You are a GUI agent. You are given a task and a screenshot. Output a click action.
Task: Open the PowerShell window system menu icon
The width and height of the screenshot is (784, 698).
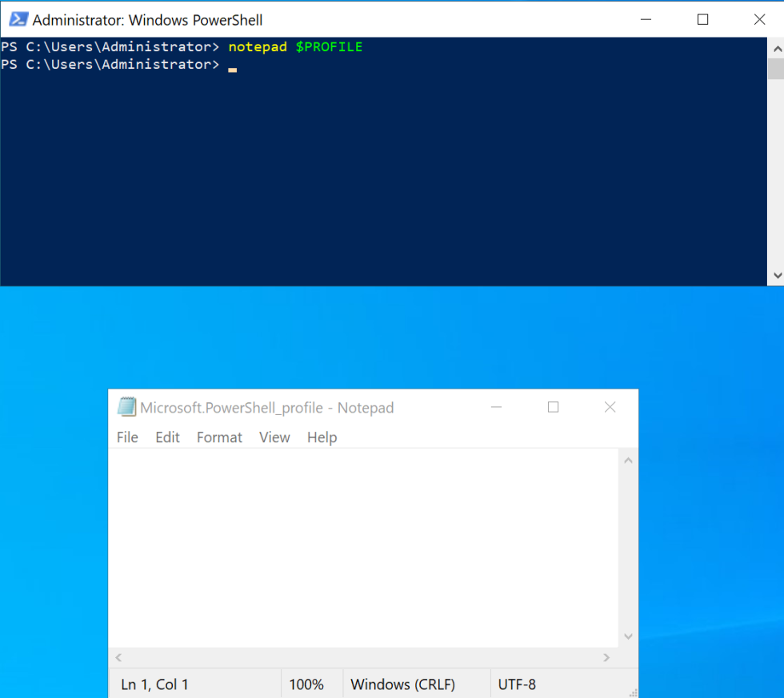pos(18,19)
